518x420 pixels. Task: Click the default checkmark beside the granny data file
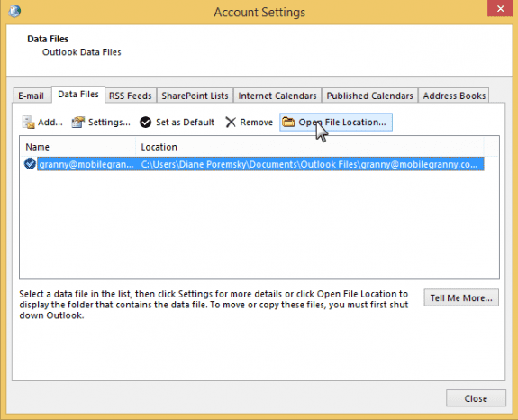[x=30, y=164]
